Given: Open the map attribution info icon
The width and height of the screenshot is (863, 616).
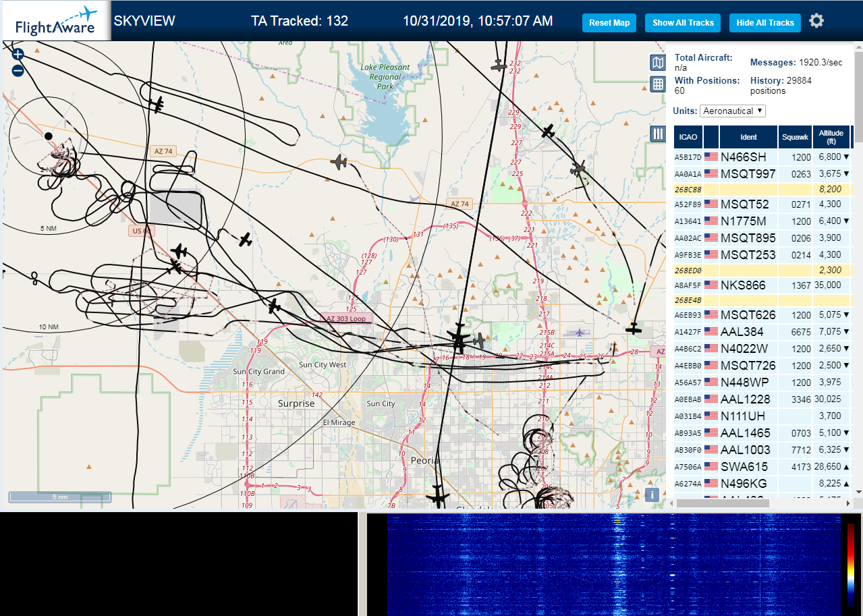Looking at the screenshot, I should click(x=651, y=495).
